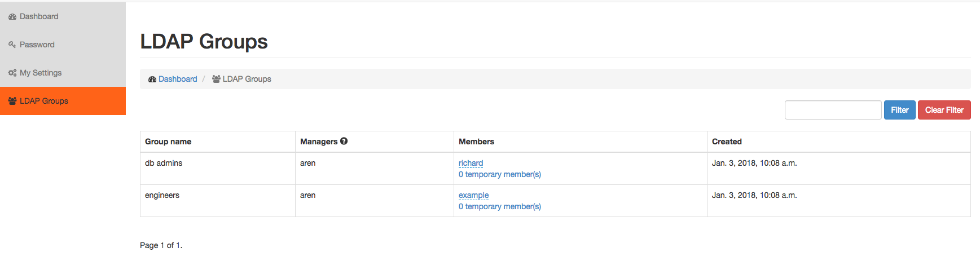This screenshot has width=980, height=265.
Task: Open Dashboard from the sidebar menu
Action: coord(63,16)
